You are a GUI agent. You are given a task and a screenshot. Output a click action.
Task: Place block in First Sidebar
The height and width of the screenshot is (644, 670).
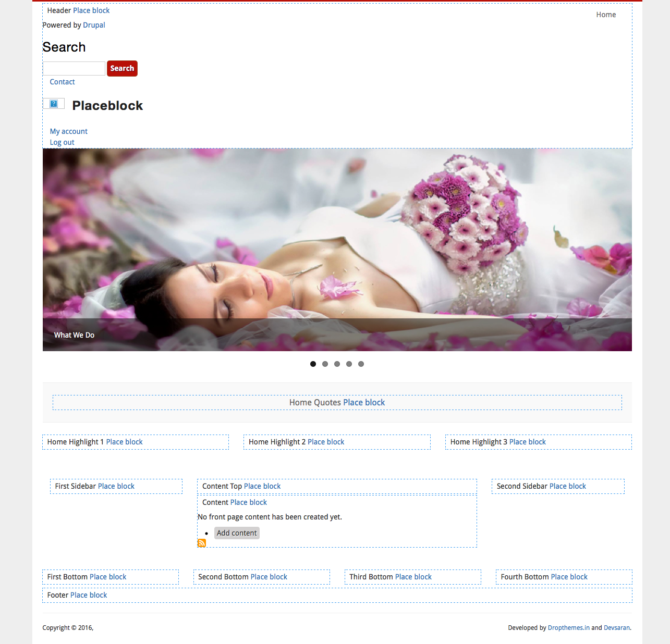(x=116, y=486)
